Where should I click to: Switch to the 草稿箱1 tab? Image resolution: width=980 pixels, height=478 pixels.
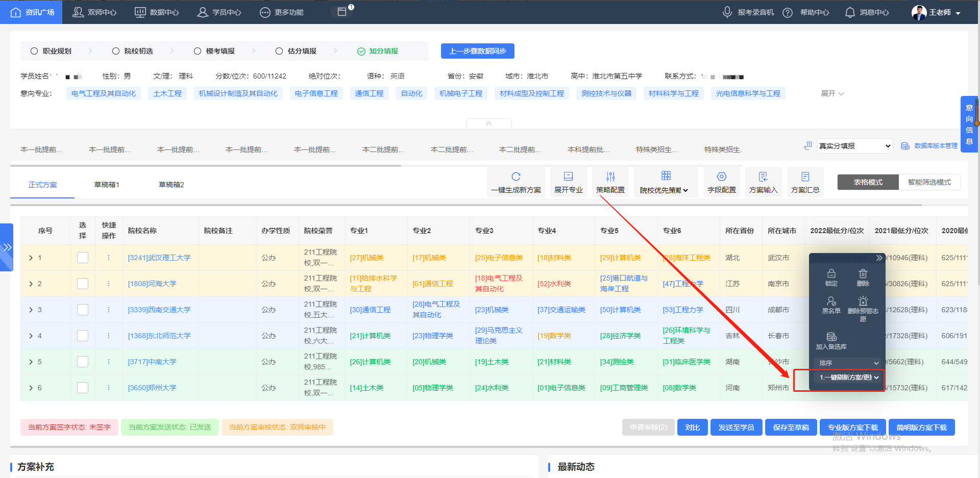point(107,184)
